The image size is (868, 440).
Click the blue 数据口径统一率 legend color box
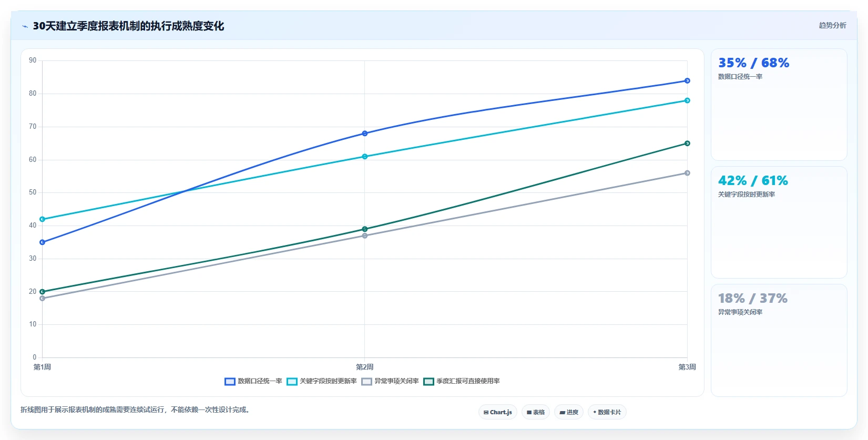click(230, 382)
